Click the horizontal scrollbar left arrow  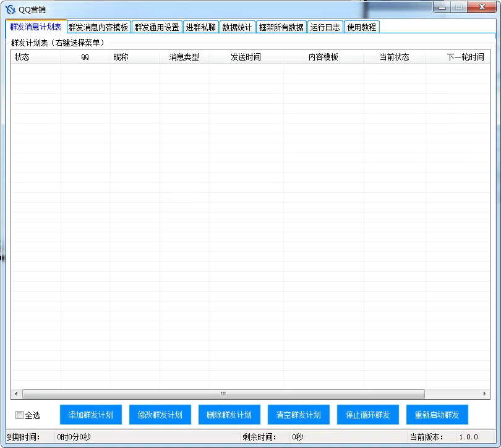coord(16,394)
